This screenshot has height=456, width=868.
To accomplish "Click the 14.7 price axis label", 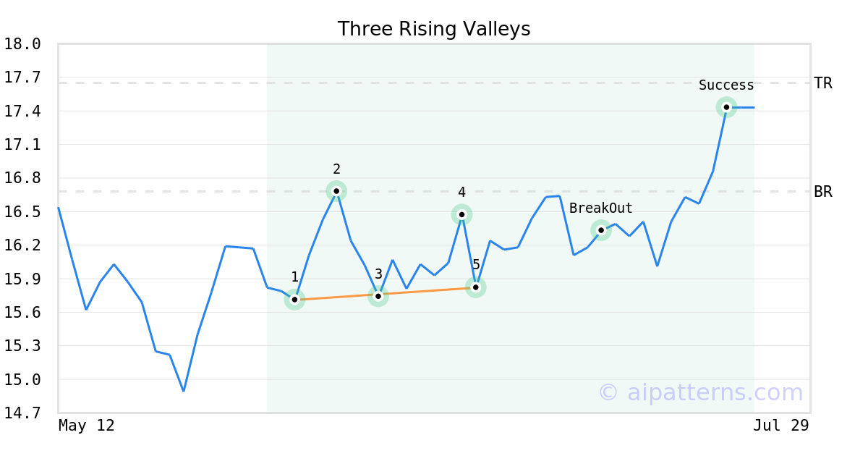I will pos(22,413).
